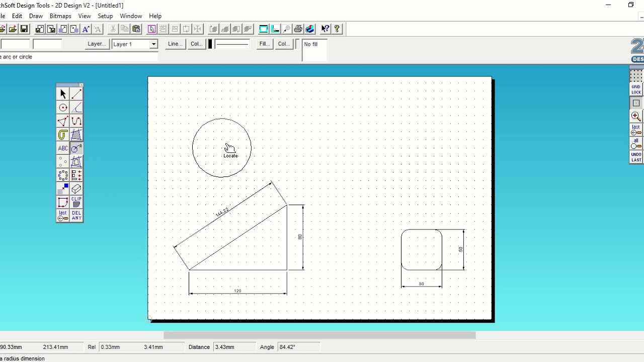This screenshot has height=362, width=644.
Task: Open the Help menu
Action: pyautogui.click(x=155, y=16)
